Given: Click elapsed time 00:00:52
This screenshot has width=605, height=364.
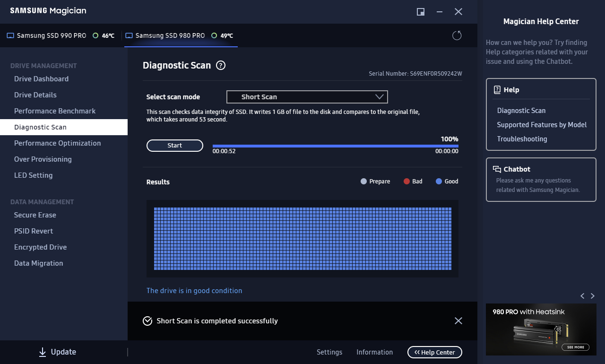Looking at the screenshot, I should point(224,152).
